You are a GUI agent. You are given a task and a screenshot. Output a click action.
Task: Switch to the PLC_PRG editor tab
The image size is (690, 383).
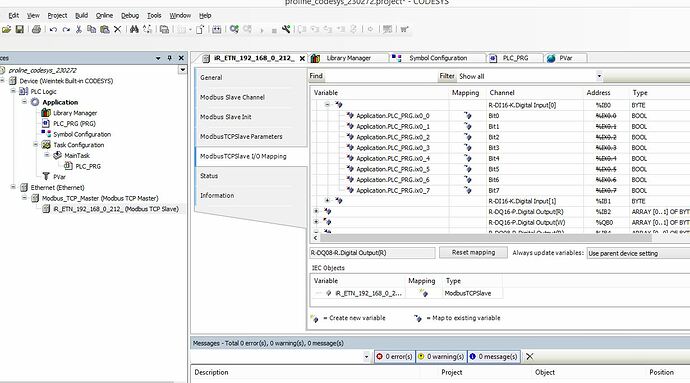[514, 58]
